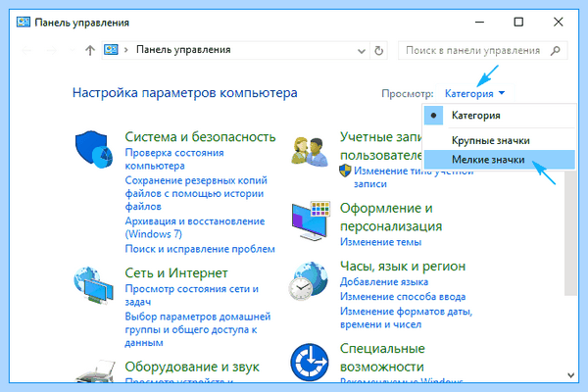588x392 pixels.
Task: Open Оборудование и звук category
Action: tap(192, 367)
